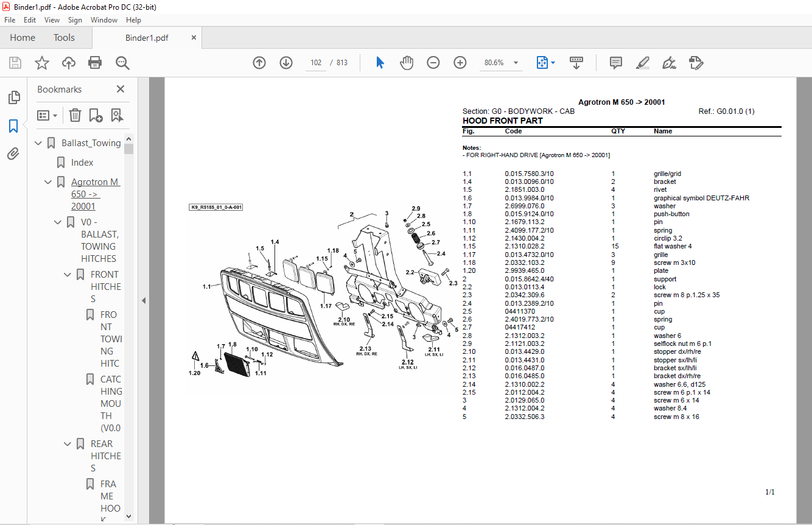Click the 'selflock nut m 6 p.1' entry
The height and width of the screenshot is (525, 812).
pyautogui.click(x=682, y=344)
